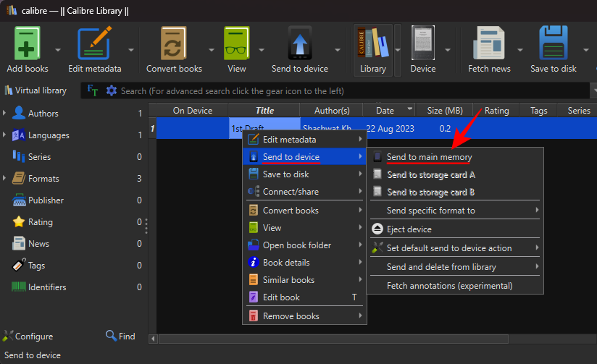597x364 pixels.
Task: Open View toolbar dropdown arrow
Action: [261, 50]
